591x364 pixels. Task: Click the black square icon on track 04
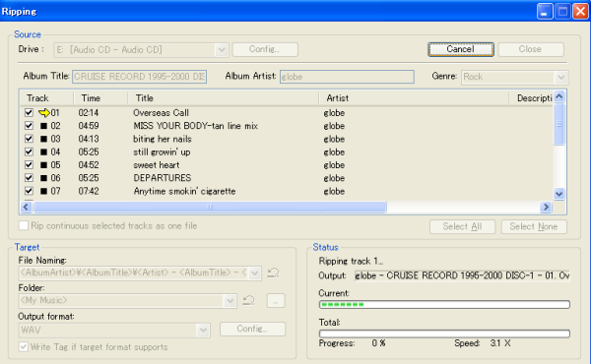[x=43, y=152]
